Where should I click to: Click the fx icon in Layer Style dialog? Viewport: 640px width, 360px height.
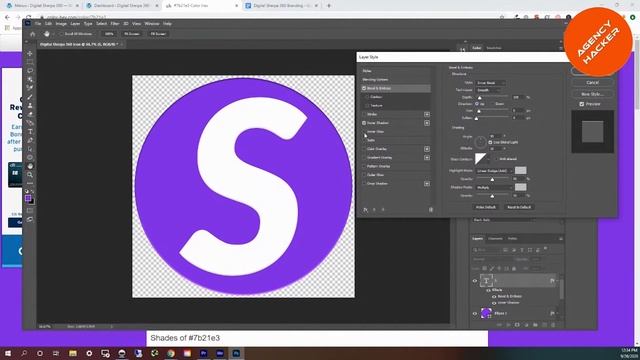pos(366,210)
